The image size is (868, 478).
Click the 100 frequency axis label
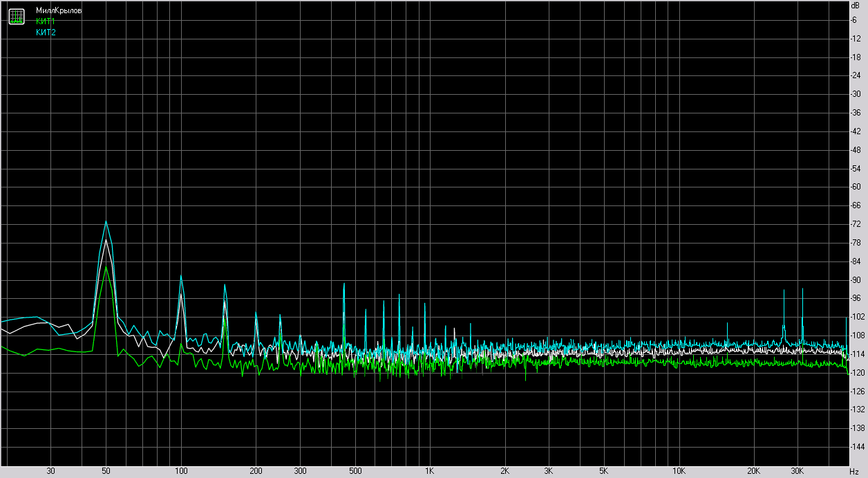pyautogui.click(x=181, y=472)
